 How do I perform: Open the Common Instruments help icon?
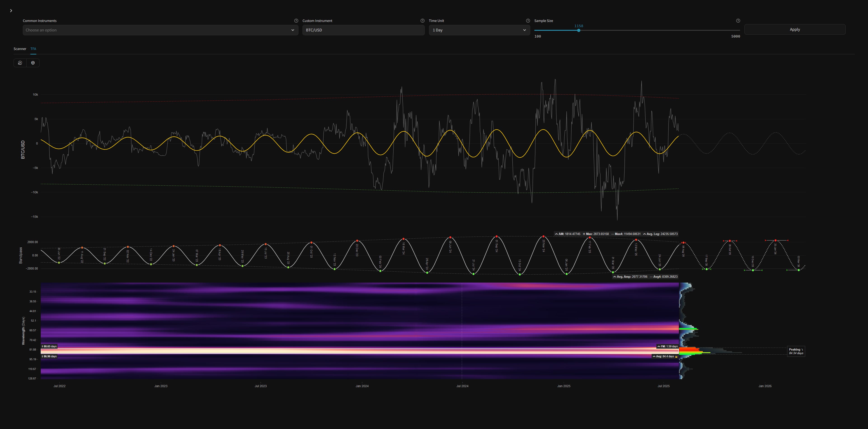tap(296, 21)
